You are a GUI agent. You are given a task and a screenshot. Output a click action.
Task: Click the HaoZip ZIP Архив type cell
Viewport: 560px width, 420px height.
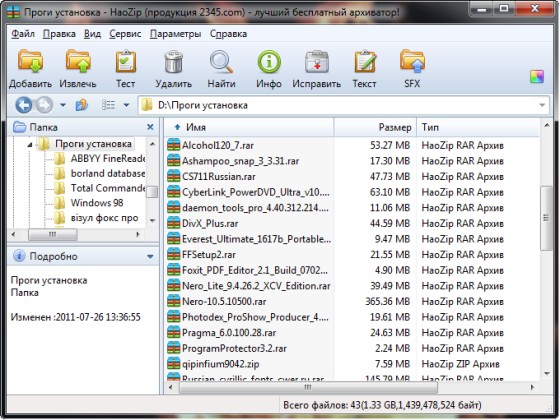click(x=461, y=364)
